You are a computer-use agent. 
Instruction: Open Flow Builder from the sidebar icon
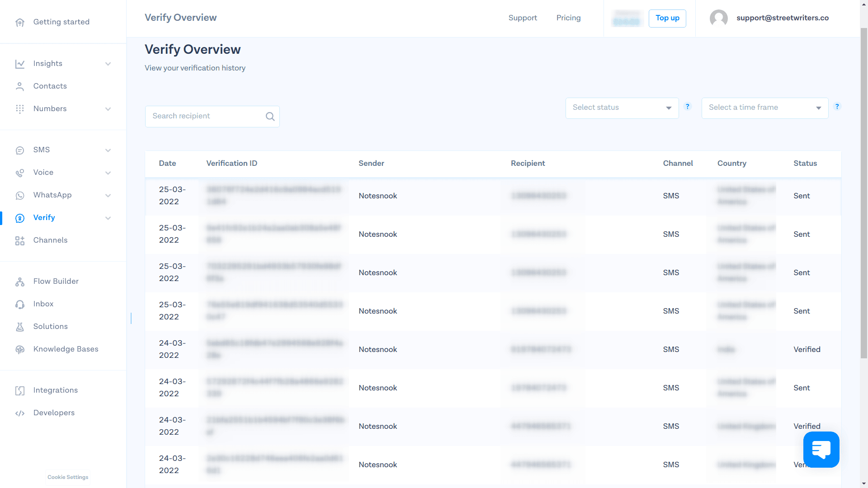20,281
